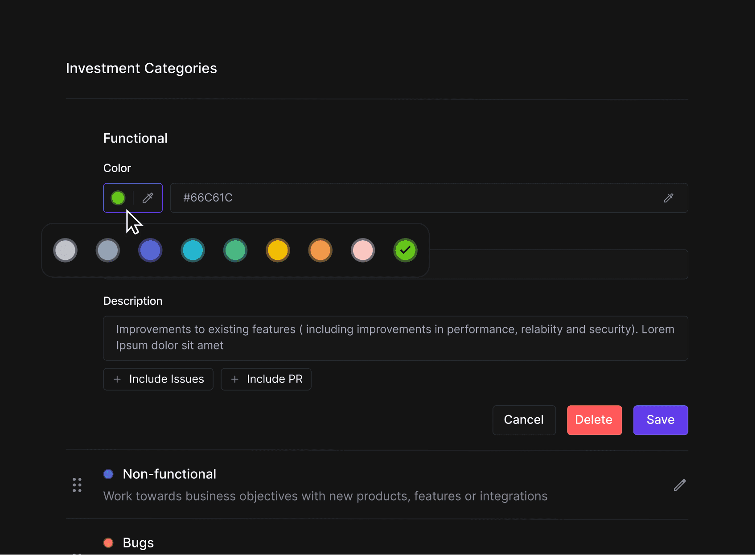This screenshot has height=555, width=756.
Task: Click the #66C61C hex color field
Action: 429,198
